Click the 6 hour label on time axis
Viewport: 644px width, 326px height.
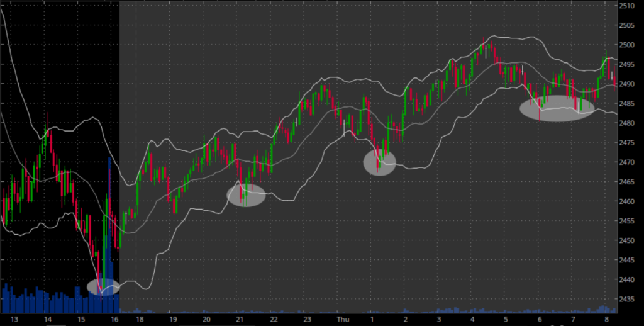point(540,320)
